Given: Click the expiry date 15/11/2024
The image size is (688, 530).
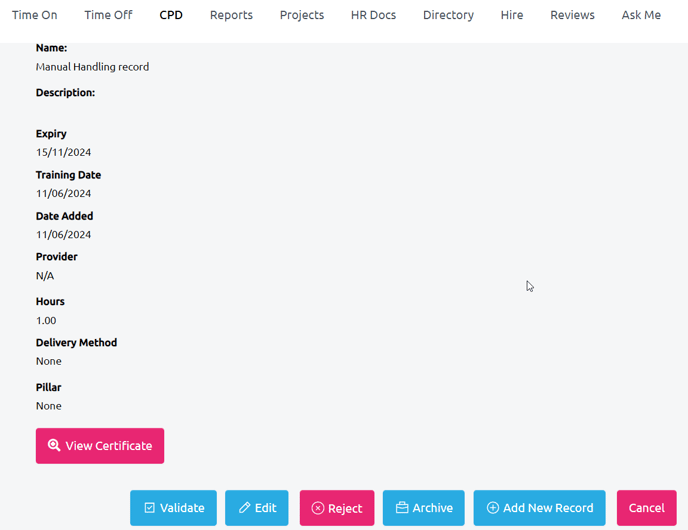Looking at the screenshot, I should tap(63, 153).
